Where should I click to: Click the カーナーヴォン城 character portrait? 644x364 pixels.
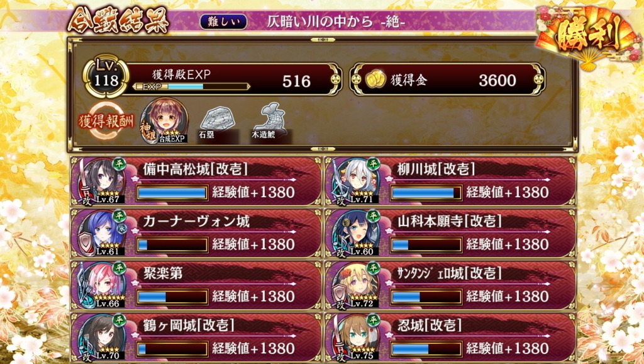click(x=99, y=233)
